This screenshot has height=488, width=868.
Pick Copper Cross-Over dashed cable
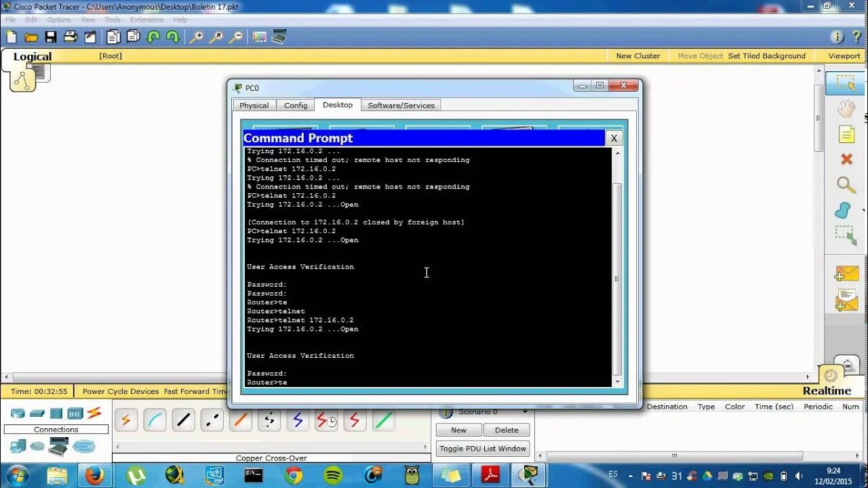pyautogui.click(x=212, y=420)
